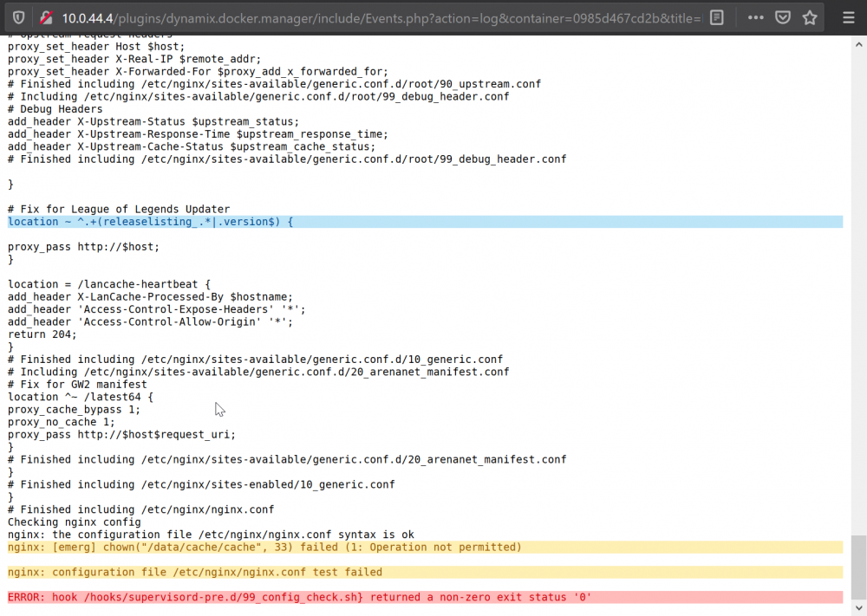Click 'add_header Access-Control-Expose-Headers' line
Image resolution: width=867 pixels, height=616 pixels.
(156, 309)
